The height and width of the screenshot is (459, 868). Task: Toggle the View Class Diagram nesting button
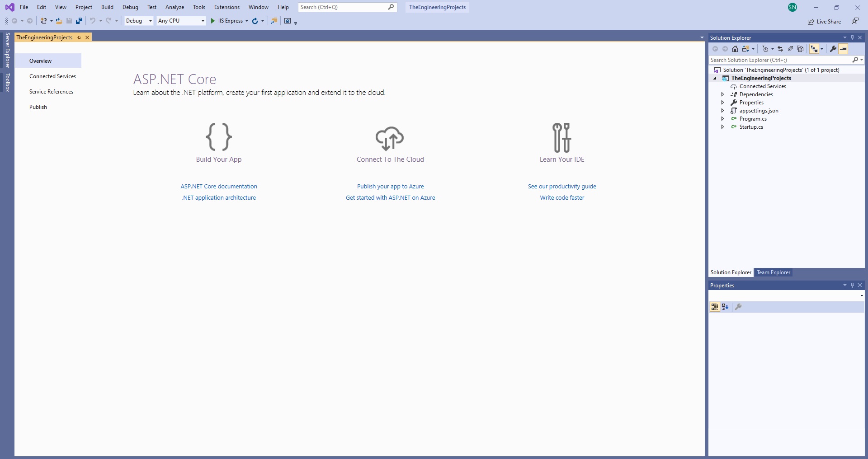pyautogui.click(x=814, y=49)
